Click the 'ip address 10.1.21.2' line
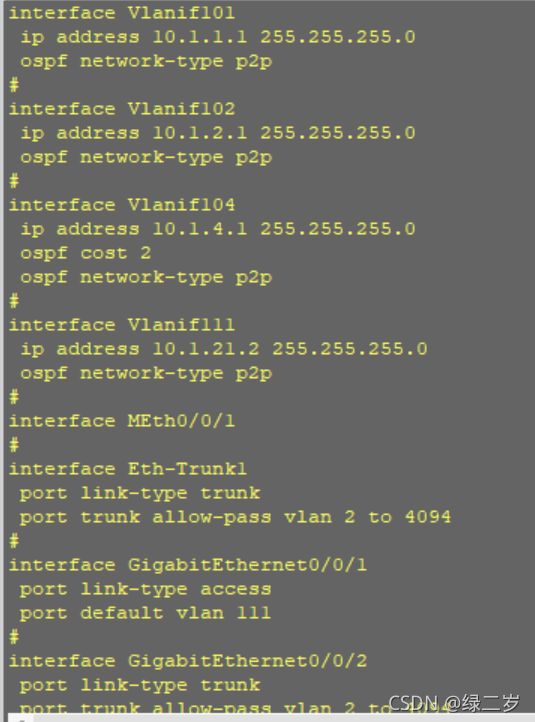This screenshot has height=722, width=535. [x=224, y=349]
